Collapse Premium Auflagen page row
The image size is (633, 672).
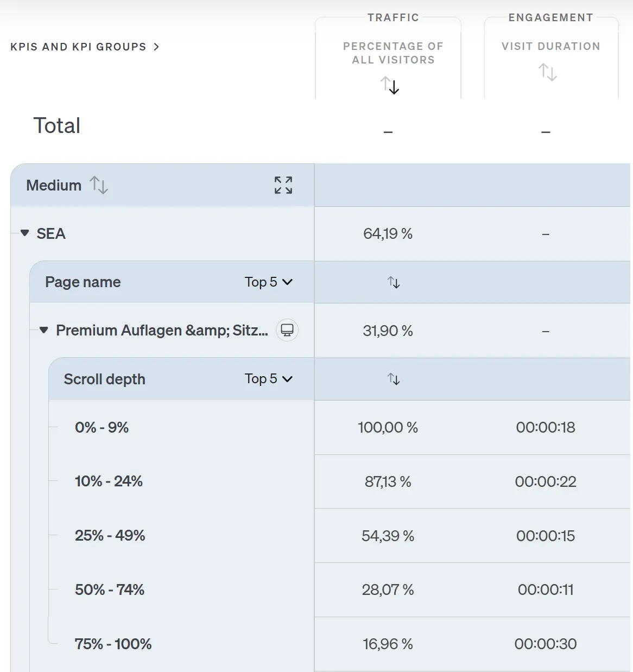[x=44, y=330]
